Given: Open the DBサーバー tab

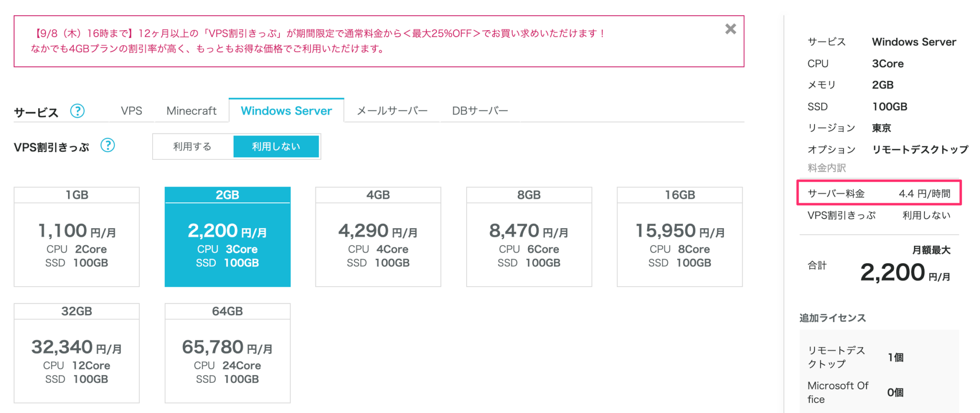Looking at the screenshot, I should [480, 111].
